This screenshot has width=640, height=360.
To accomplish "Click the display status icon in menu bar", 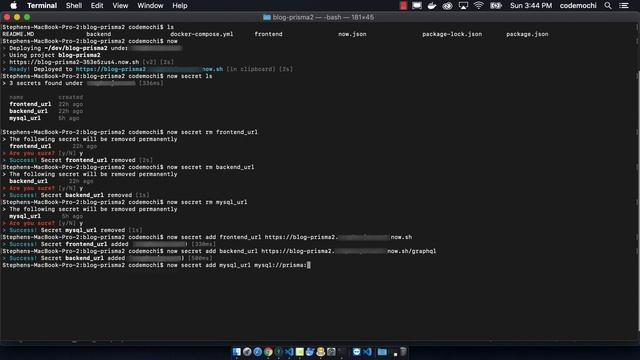I will (417, 5).
